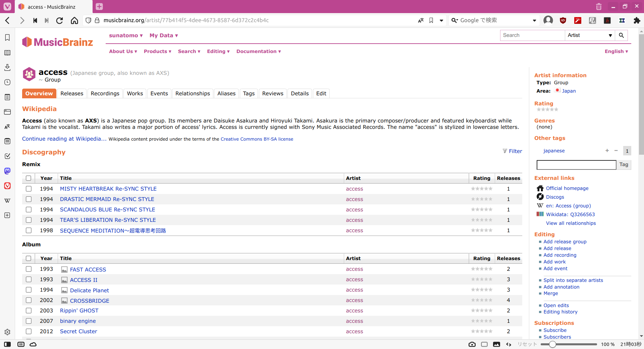The width and height of the screenshot is (644, 349).
Task: Add a web panel with the plus icon
Action: click(7, 215)
